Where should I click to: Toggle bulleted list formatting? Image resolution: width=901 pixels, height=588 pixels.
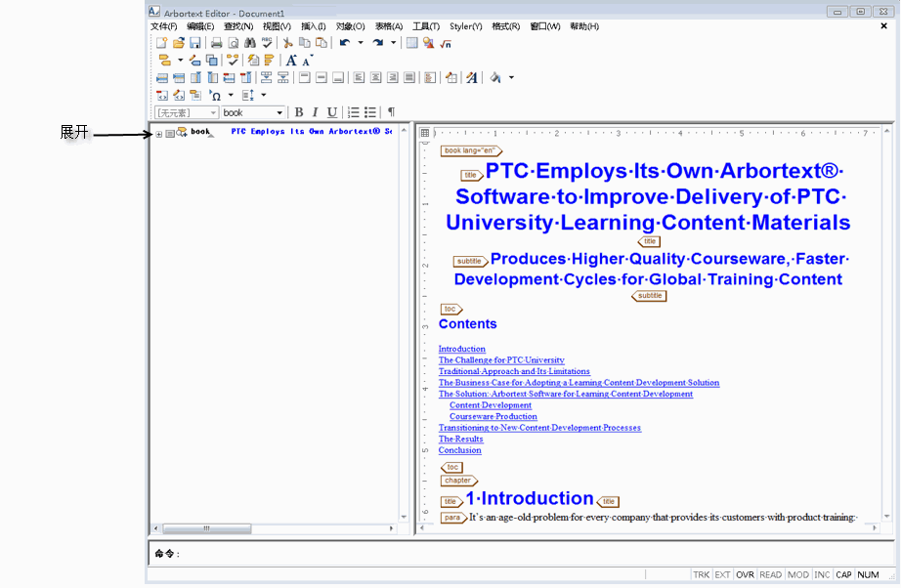coord(370,112)
